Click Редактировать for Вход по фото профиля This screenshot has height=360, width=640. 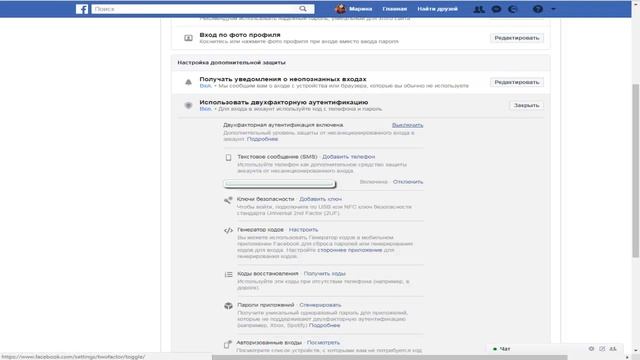coord(516,38)
